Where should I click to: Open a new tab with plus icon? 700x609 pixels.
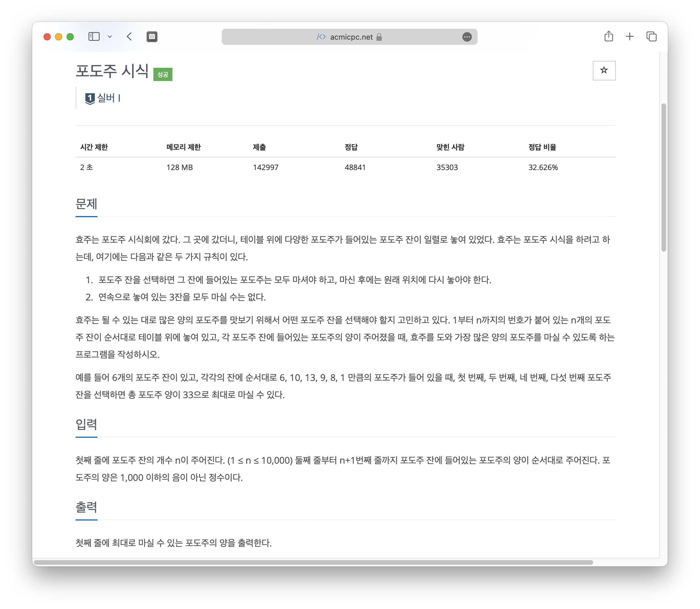click(x=630, y=37)
